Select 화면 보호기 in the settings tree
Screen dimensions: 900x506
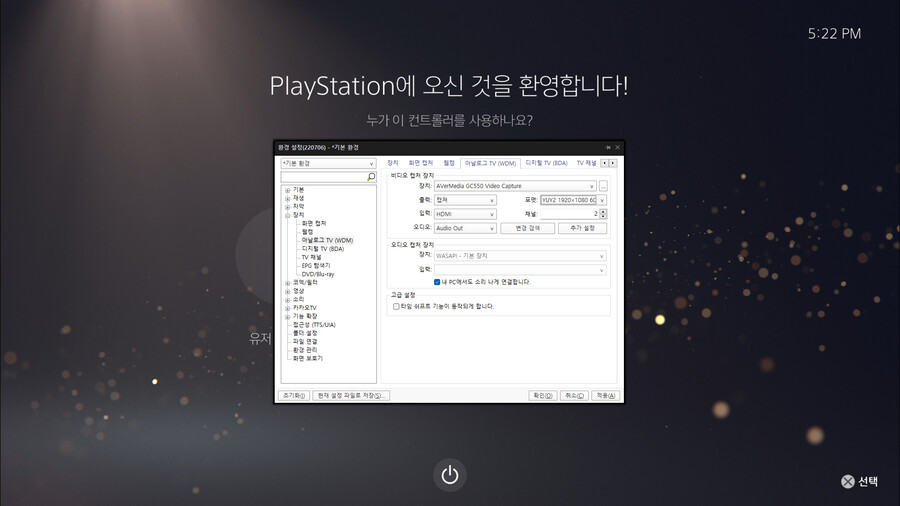coord(308,359)
